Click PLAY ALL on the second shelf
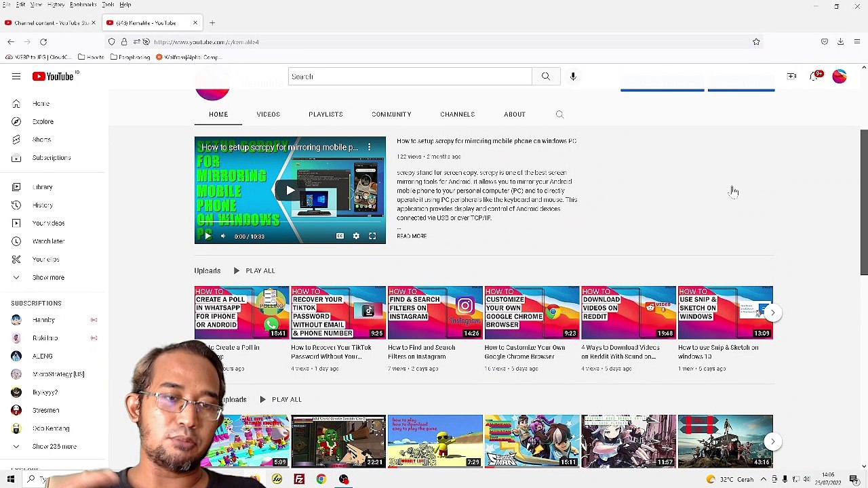This screenshot has width=868, height=488. [280, 400]
